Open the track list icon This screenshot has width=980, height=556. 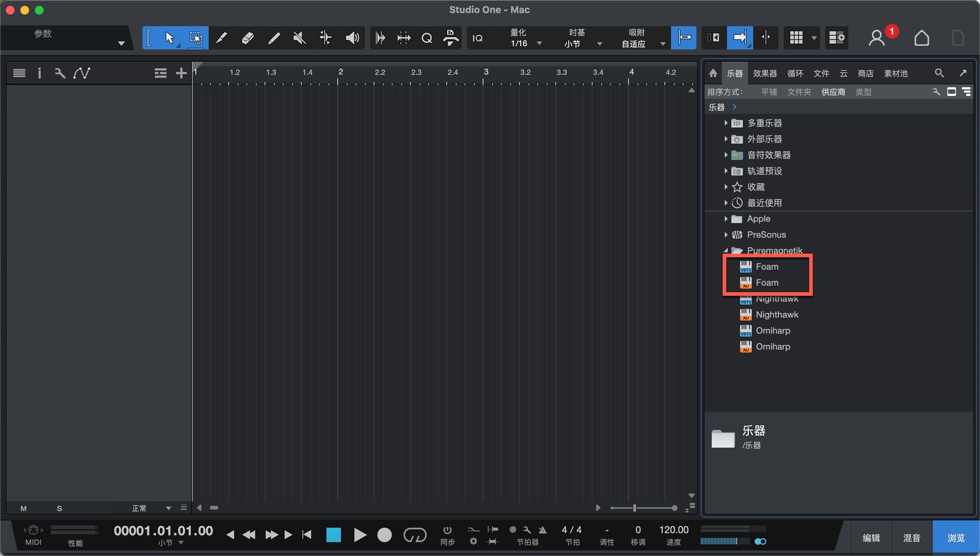tap(19, 73)
